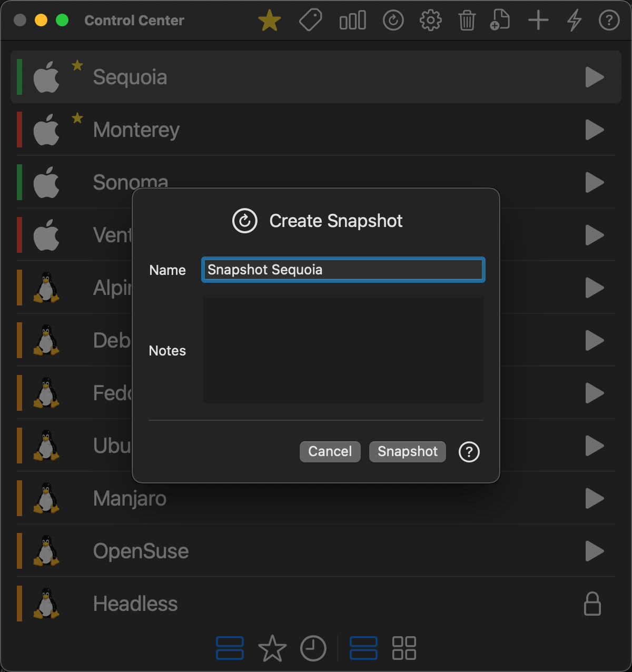Select the OpenSuse list row
This screenshot has width=632, height=672.
[316, 551]
